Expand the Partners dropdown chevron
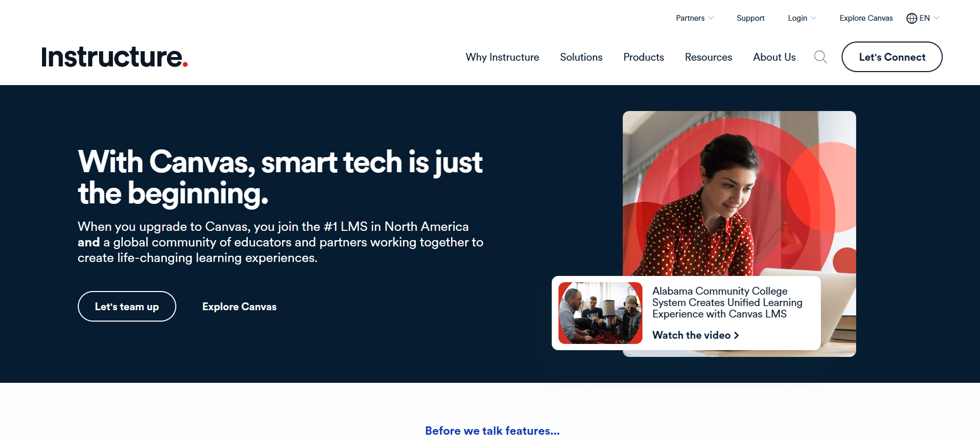980x443 pixels. click(711, 18)
